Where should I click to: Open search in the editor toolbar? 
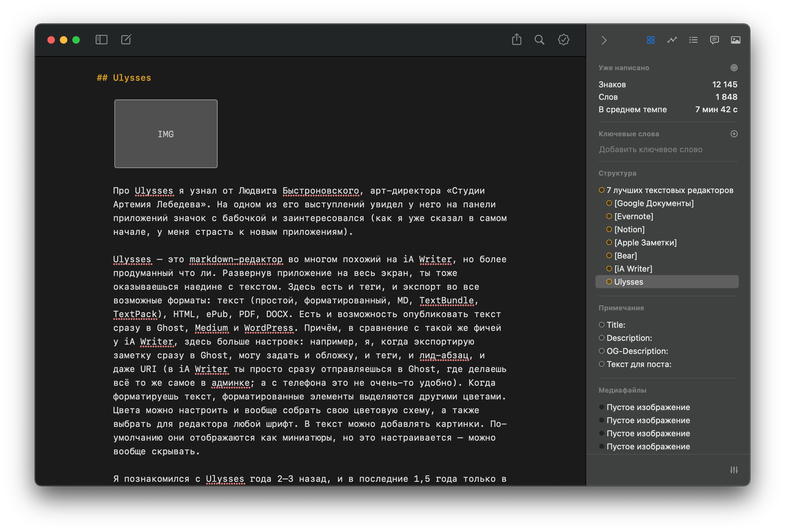(539, 40)
